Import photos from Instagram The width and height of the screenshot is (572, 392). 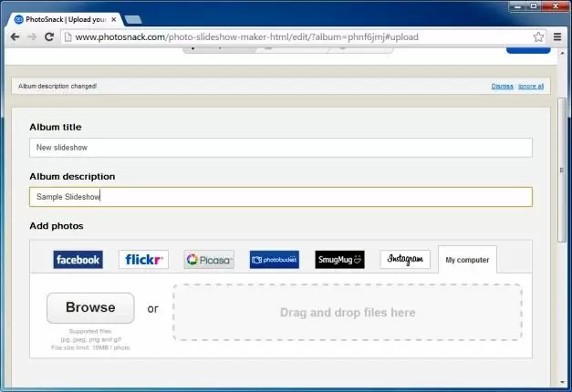(x=405, y=260)
